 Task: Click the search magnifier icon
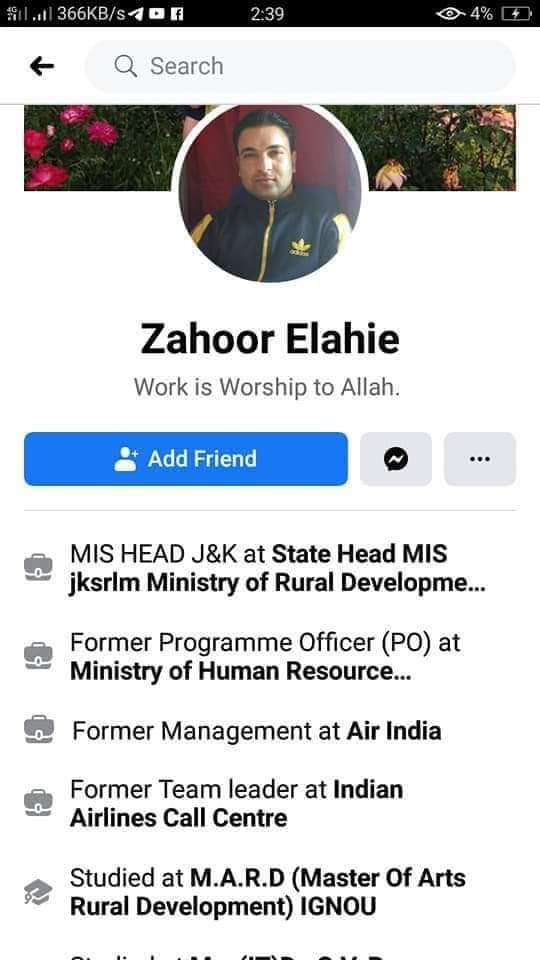click(x=126, y=66)
